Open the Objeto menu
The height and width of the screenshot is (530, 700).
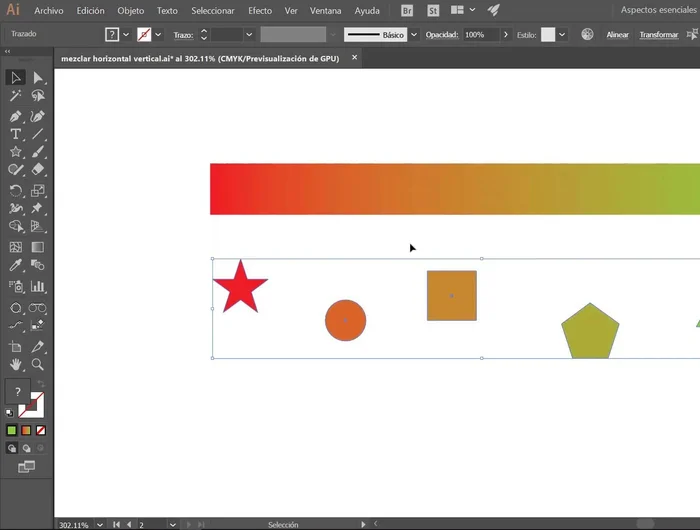[x=130, y=10]
